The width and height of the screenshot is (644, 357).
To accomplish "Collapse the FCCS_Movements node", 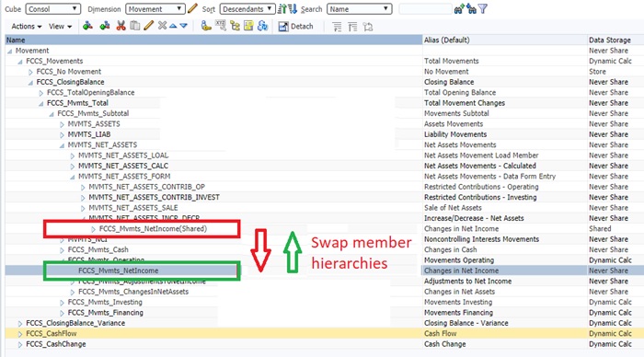I will [x=19, y=62].
